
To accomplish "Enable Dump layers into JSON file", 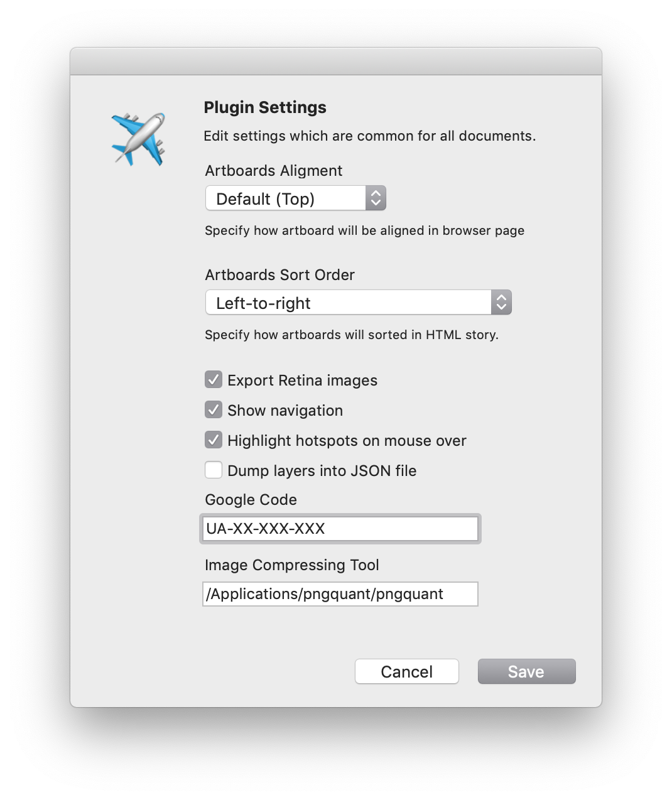I will [214, 470].
